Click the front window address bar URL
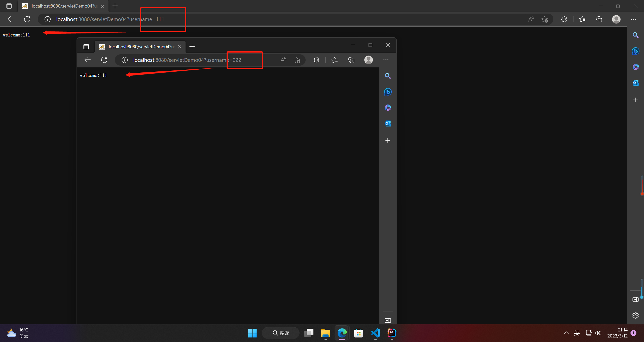The height and width of the screenshot is (342, 644). 187,60
